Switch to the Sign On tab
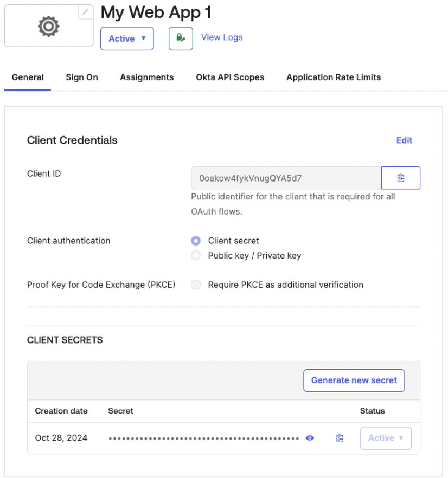The height and width of the screenshot is (478, 448). 82,77
